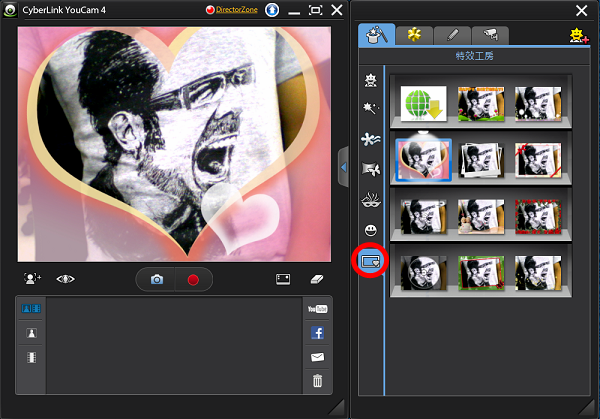
Task: Toggle the eye view mode icon
Action: point(66,280)
